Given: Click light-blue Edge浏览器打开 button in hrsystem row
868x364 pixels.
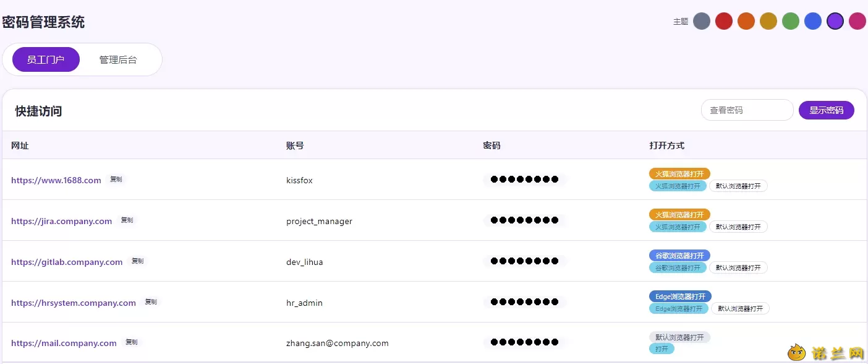Looking at the screenshot, I should click(x=679, y=308).
